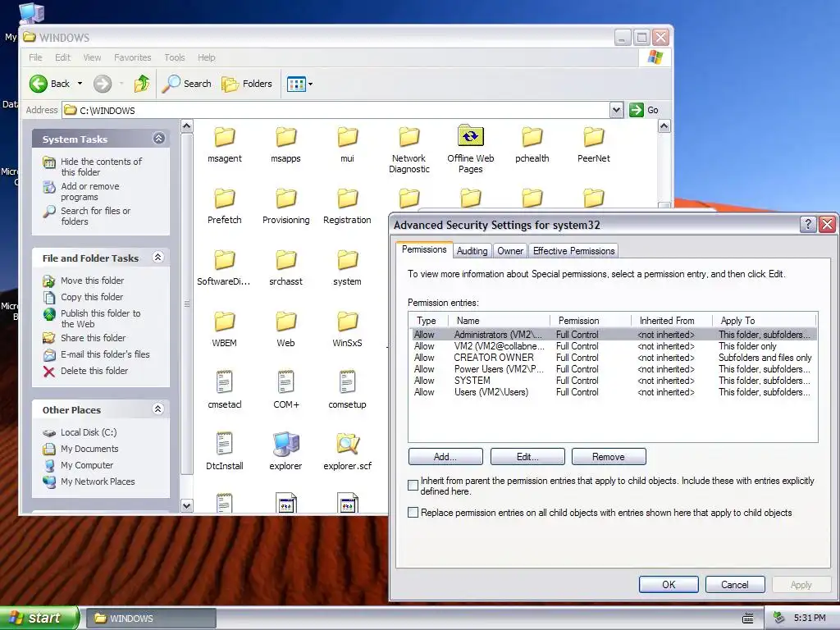The image size is (840, 630).
Task: Switch to the Auditing tab
Action: (x=472, y=251)
